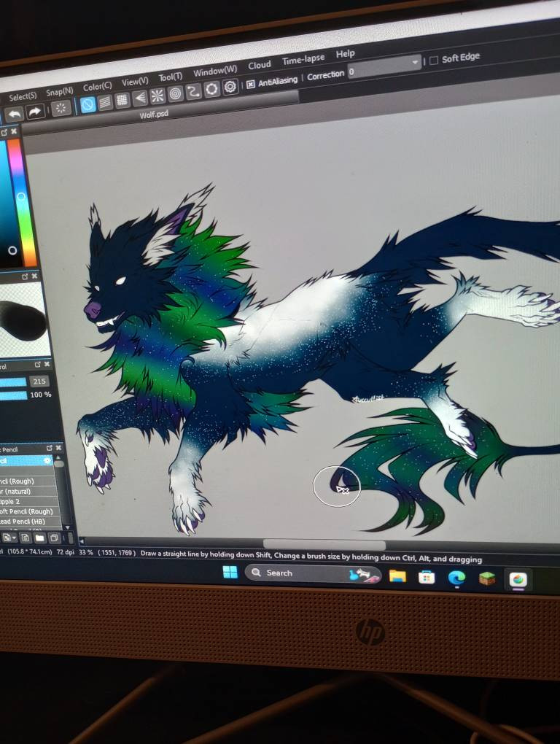Open File Explorer from taskbar
Screen dimensions: 560x744
397,576
